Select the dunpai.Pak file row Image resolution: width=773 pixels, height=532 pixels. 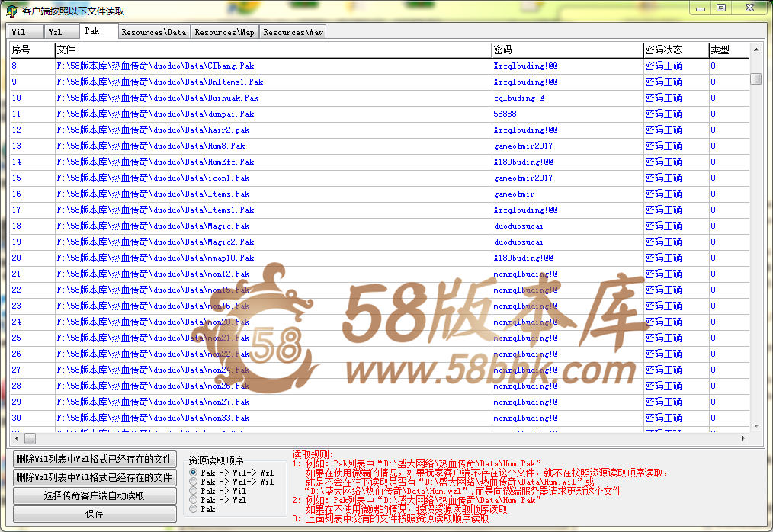point(380,114)
